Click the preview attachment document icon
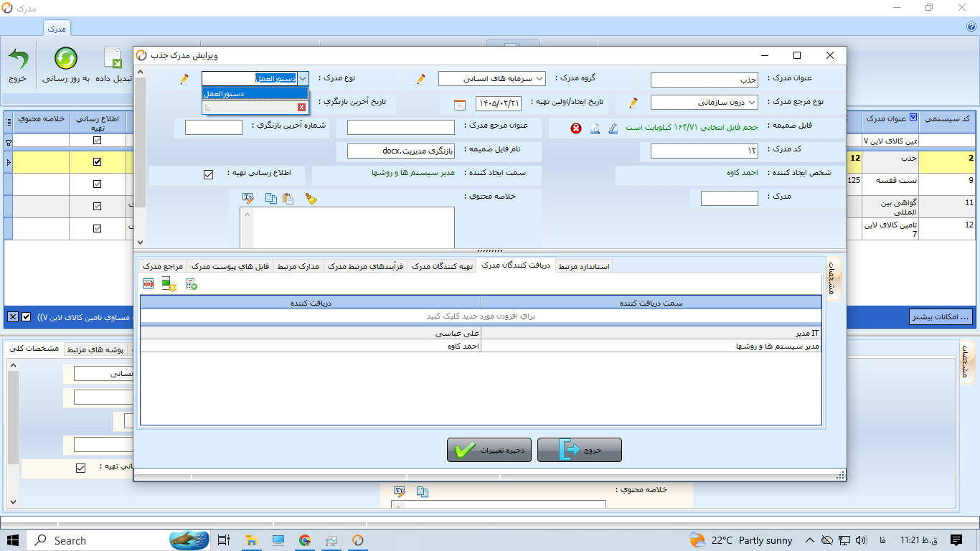Screen dimensions: 980x551 [595, 128]
